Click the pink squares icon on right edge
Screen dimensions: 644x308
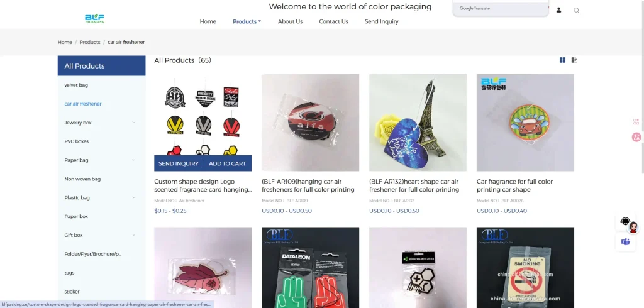pyautogui.click(x=636, y=121)
